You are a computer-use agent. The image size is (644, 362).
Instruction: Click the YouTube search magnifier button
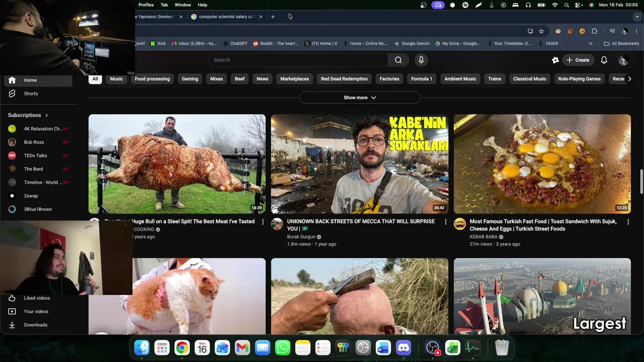point(398,60)
